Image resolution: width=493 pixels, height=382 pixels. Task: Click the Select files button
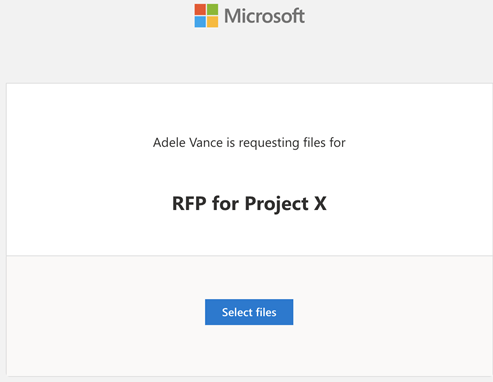[x=249, y=312]
